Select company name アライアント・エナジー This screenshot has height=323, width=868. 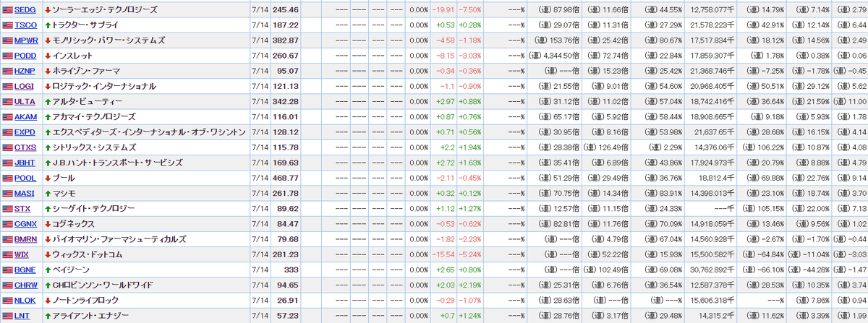(x=92, y=315)
